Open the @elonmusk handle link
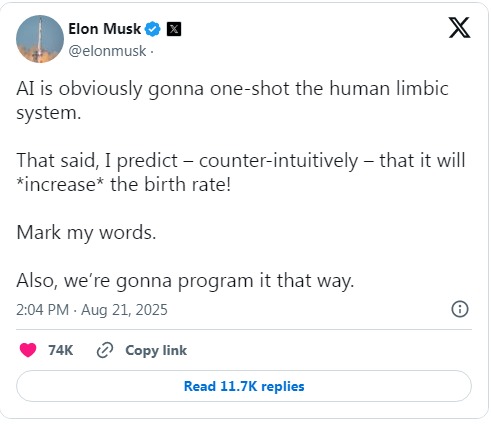Image resolution: width=491 pixels, height=424 pixels. point(107,51)
